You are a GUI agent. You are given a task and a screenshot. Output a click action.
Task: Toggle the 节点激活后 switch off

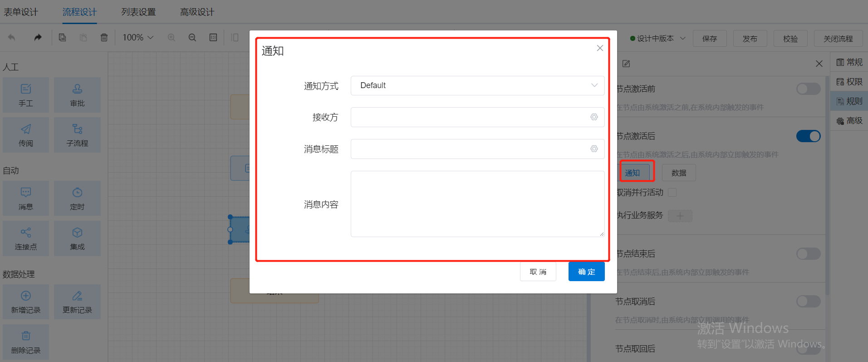point(809,136)
